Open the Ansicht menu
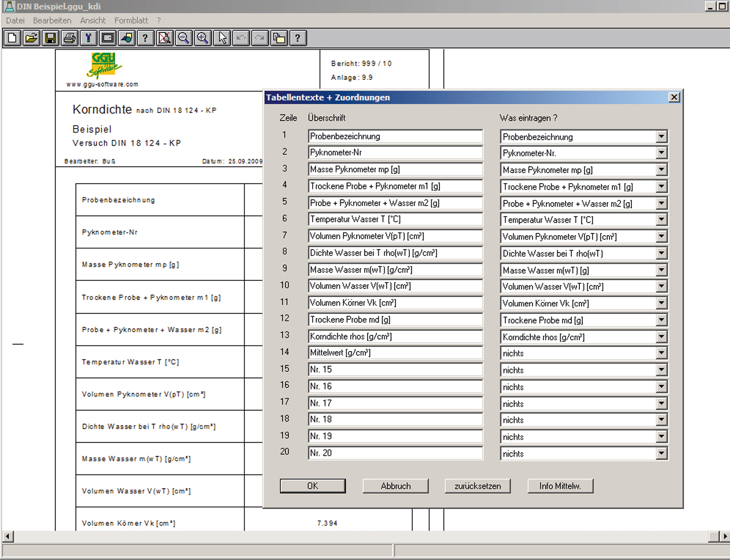This screenshot has height=560, width=730. click(x=93, y=21)
